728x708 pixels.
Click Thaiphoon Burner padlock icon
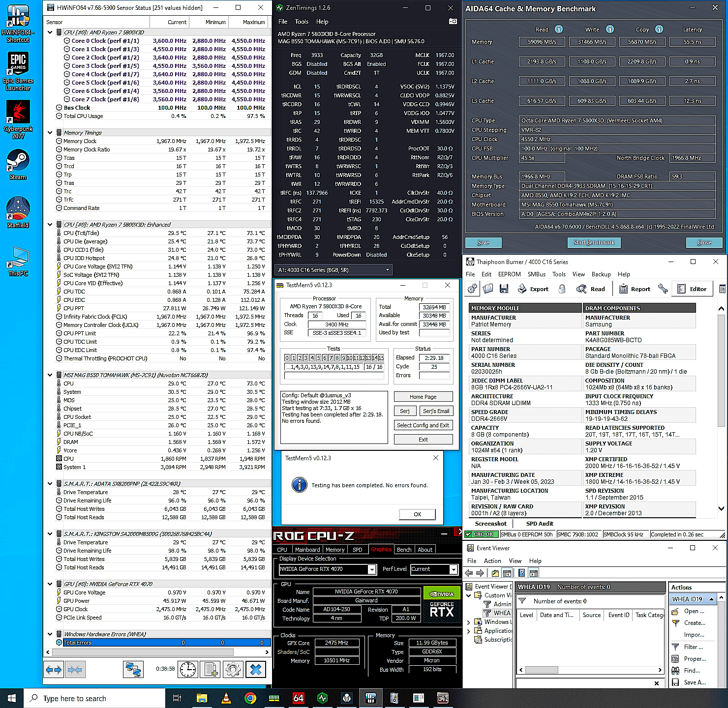tap(562, 289)
